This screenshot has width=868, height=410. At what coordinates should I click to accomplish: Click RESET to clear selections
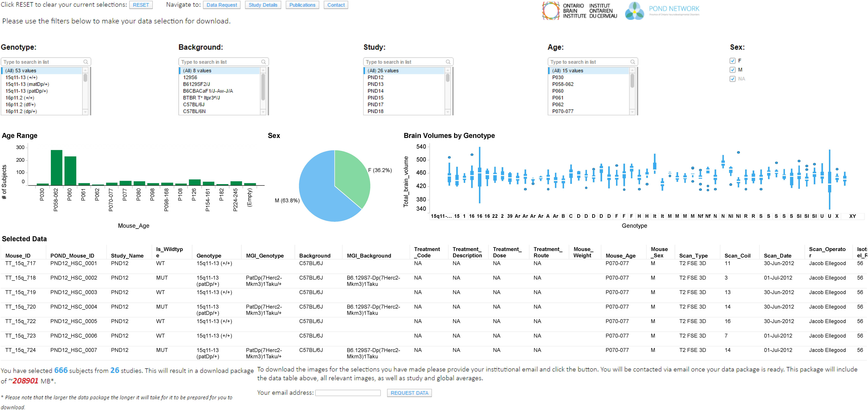coord(141,5)
